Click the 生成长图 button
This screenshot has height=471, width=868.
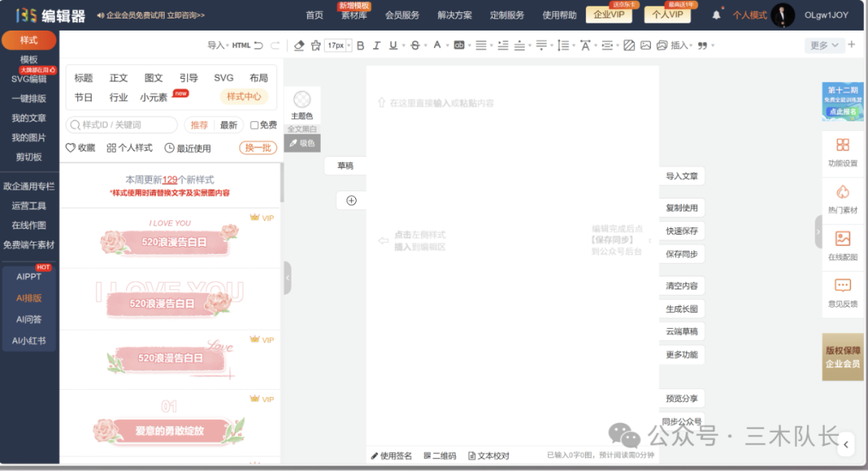[x=680, y=309]
